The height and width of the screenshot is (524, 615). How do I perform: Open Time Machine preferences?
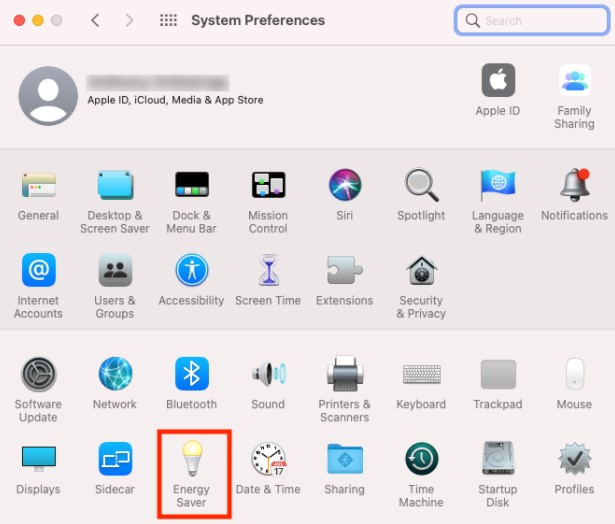click(x=421, y=458)
